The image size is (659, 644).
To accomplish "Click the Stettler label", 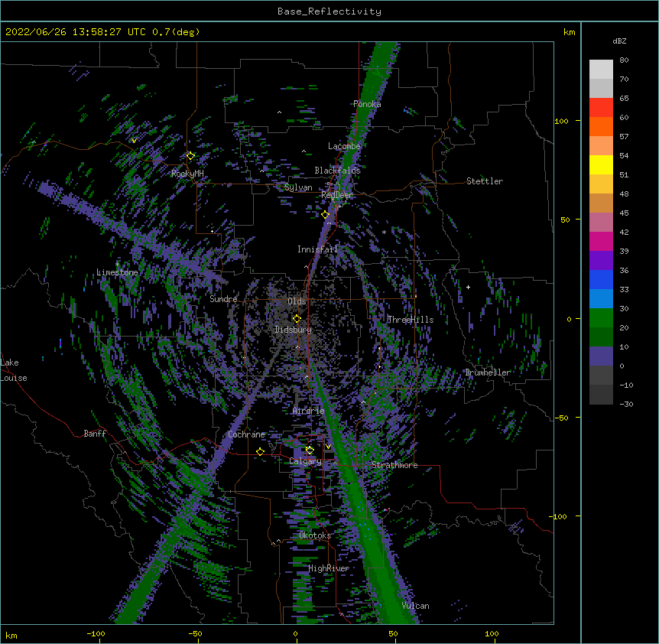I will tap(485, 181).
